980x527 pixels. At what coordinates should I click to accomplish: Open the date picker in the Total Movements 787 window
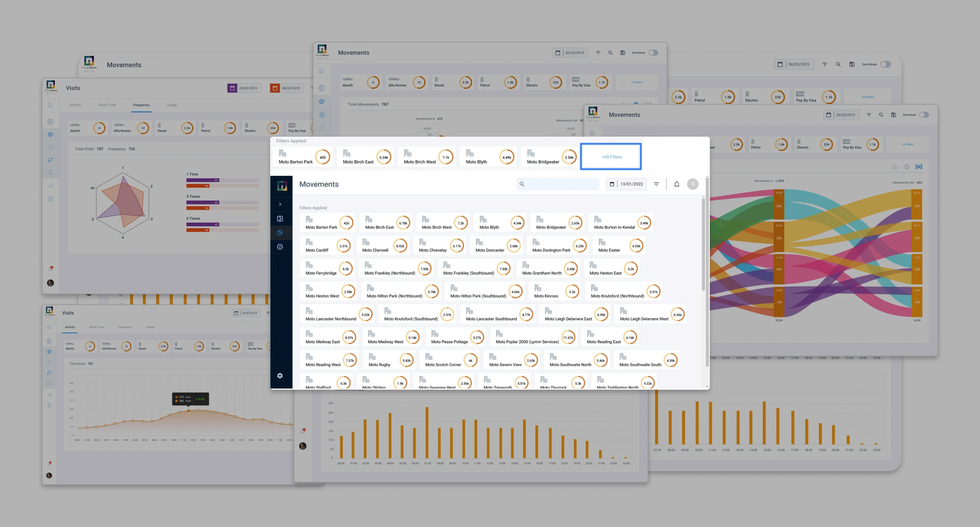pos(570,53)
